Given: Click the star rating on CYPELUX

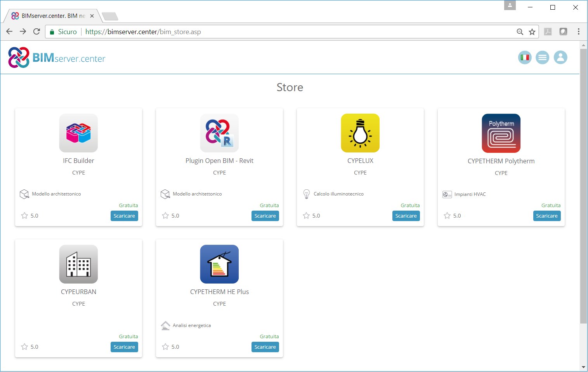Looking at the screenshot, I should pos(306,216).
